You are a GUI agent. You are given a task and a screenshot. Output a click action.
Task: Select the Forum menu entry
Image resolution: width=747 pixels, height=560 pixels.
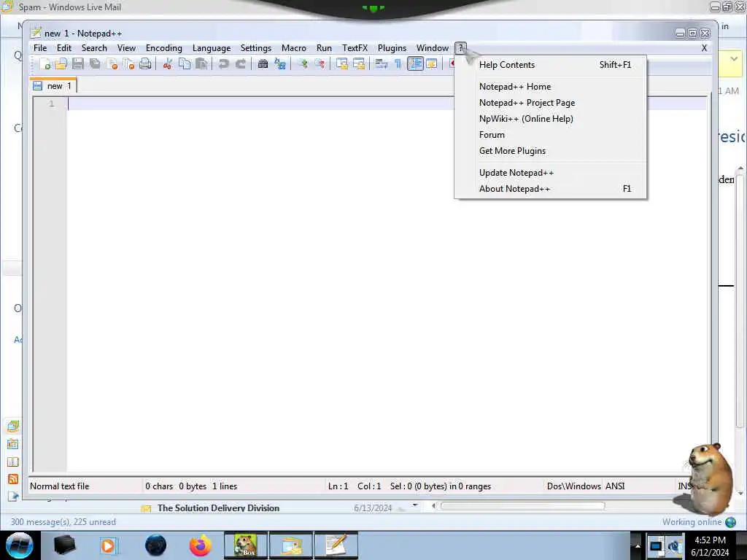[x=550, y=135]
